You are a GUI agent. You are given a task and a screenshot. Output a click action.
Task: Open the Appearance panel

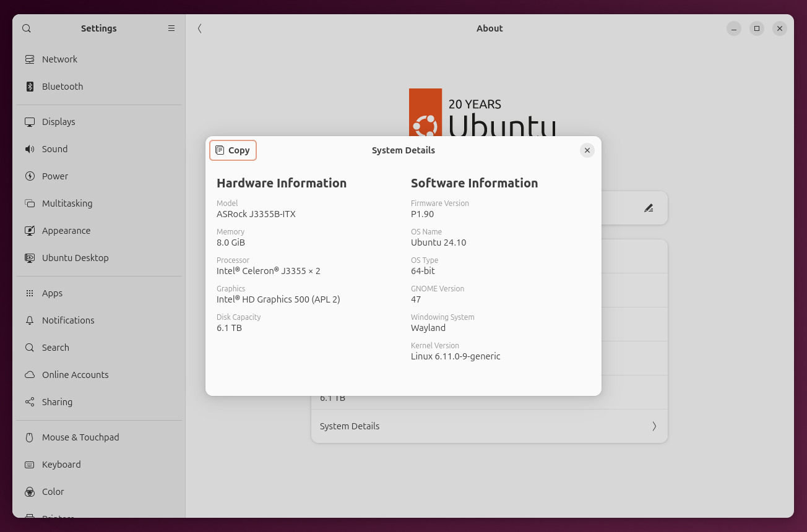point(99,231)
